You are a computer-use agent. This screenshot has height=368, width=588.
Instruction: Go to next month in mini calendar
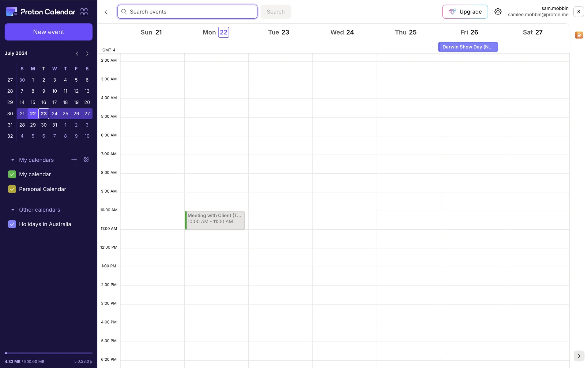(x=87, y=53)
